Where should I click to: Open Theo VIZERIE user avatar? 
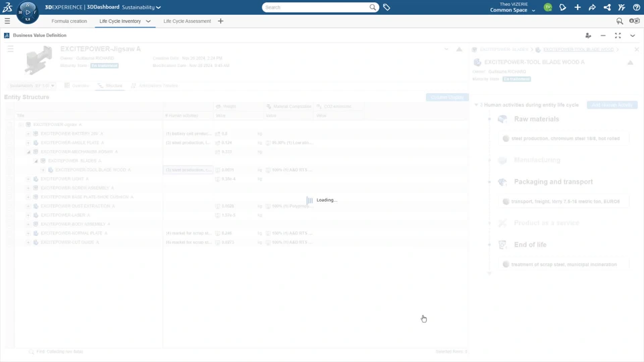(548, 7)
